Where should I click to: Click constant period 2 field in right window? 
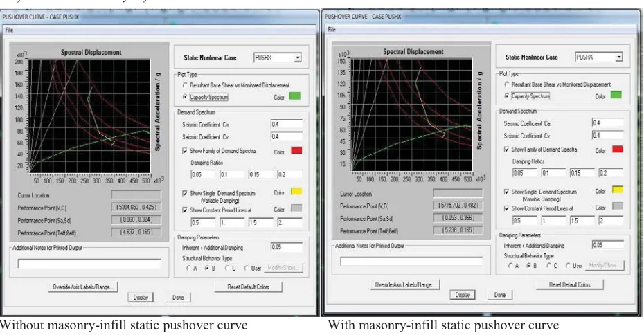[x=611, y=221]
